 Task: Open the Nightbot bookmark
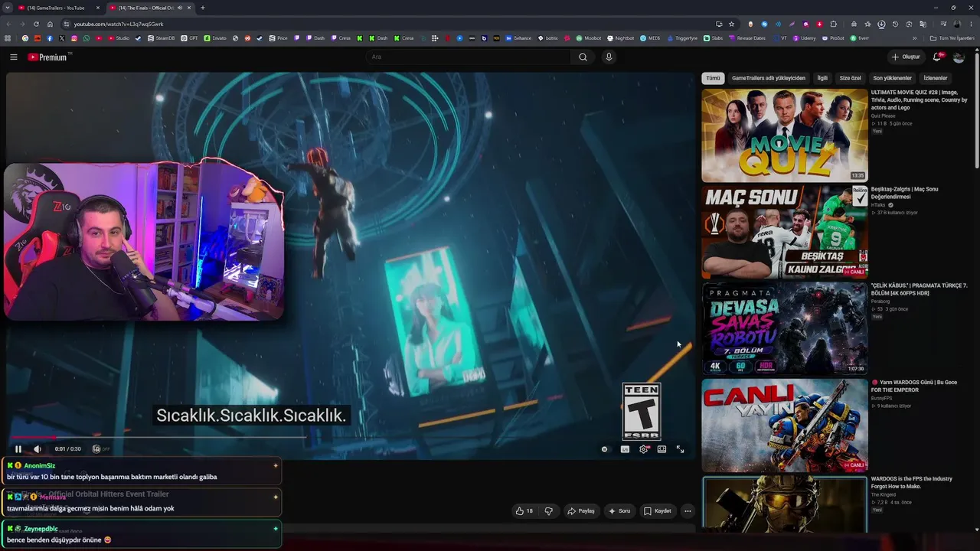621,38
